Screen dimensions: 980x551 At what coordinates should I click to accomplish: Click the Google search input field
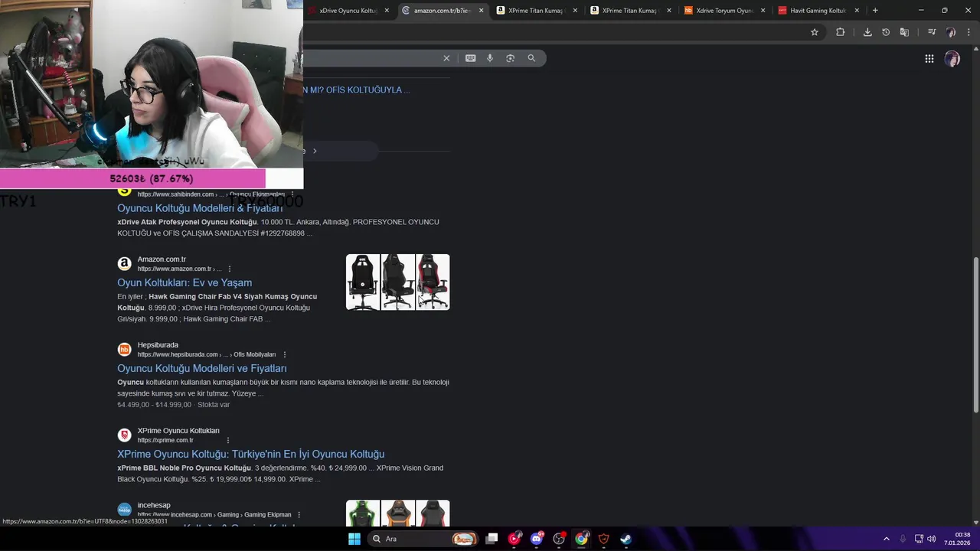(x=371, y=58)
